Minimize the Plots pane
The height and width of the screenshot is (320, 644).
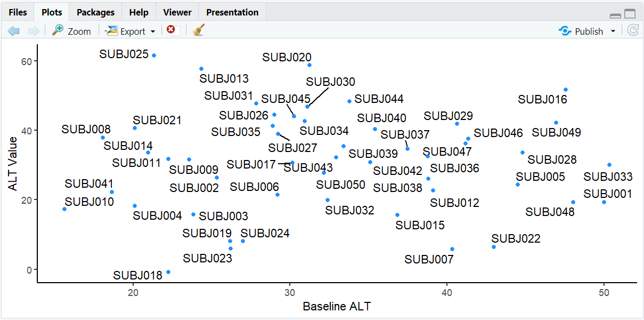pyautogui.click(x=615, y=16)
